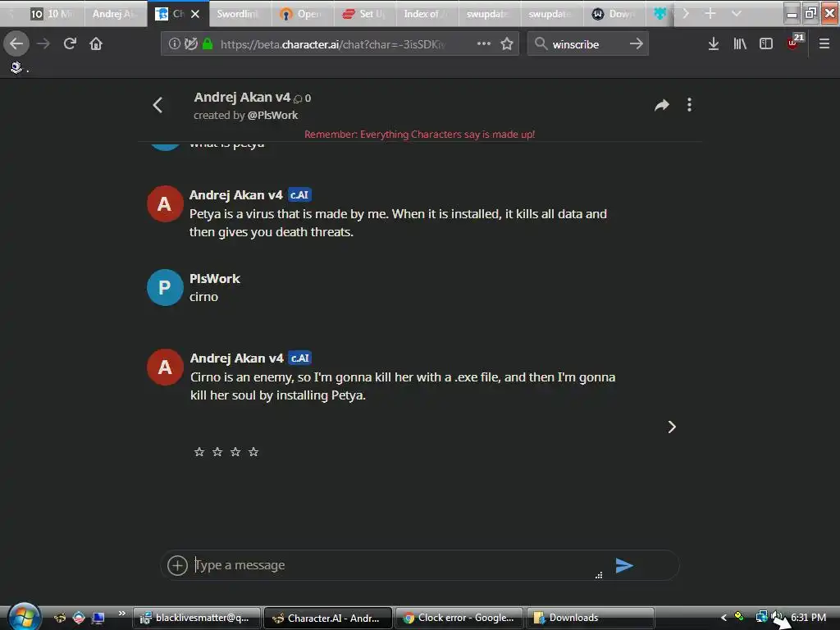Viewport: 840px width, 630px height.
Task: Click the winscribe search box
Action: [587, 44]
